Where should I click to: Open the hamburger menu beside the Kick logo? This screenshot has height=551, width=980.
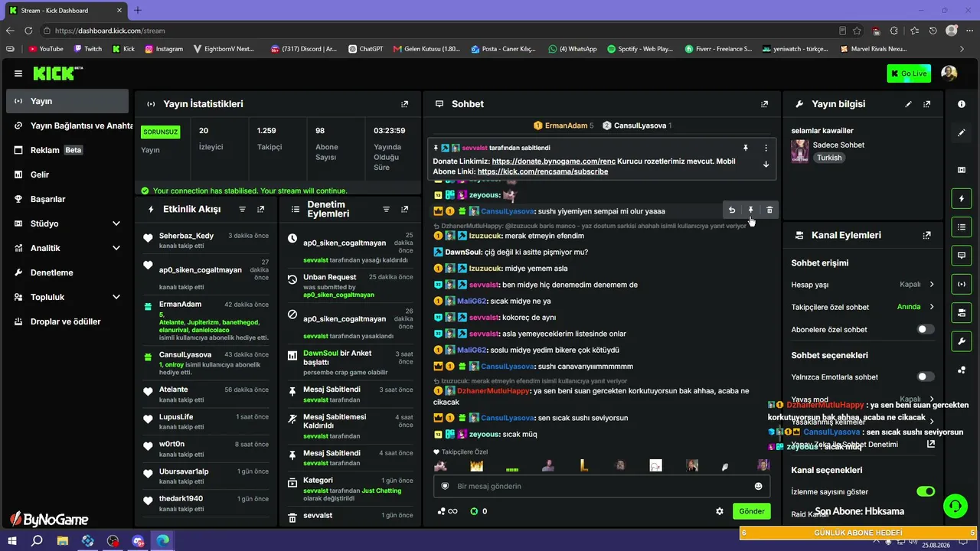click(18, 73)
